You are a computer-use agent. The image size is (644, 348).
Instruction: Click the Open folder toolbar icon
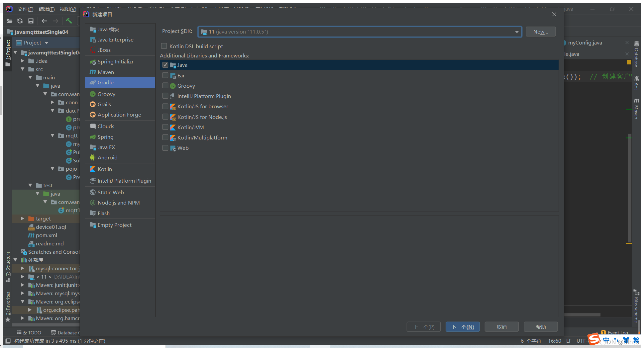(10, 21)
